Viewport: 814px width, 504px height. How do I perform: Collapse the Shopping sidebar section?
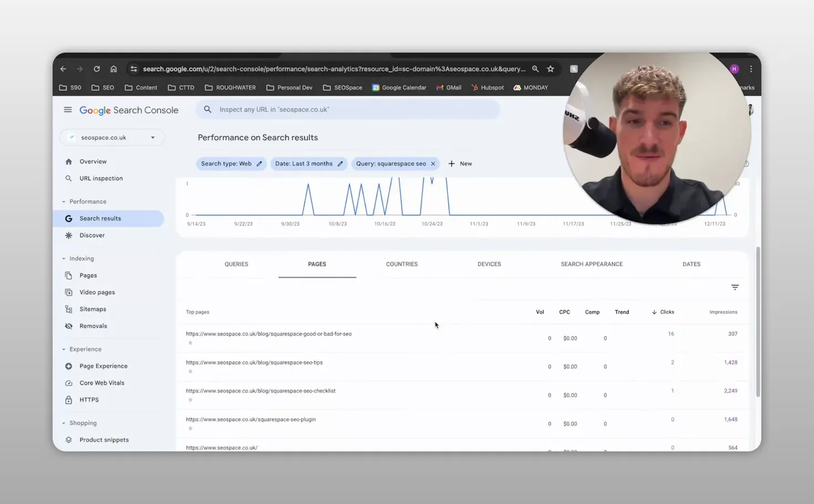click(x=64, y=423)
